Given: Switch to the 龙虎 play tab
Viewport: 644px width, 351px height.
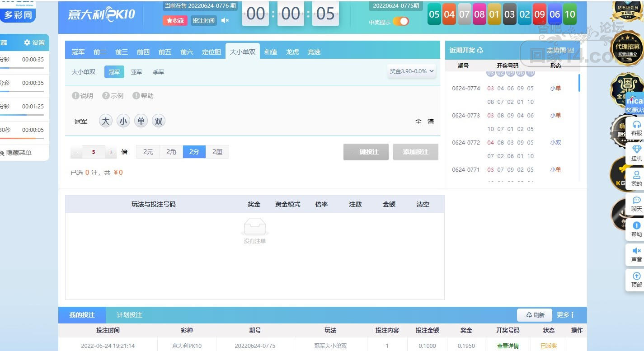Looking at the screenshot, I should [x=292, y=52].
